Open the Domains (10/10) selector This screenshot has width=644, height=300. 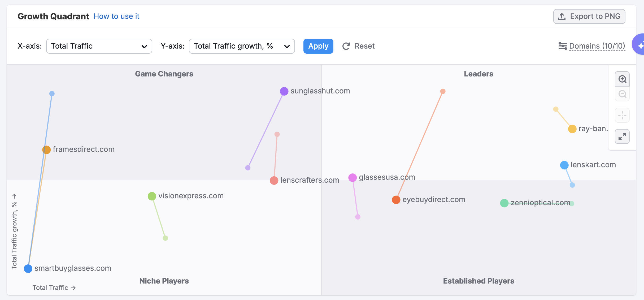point(597,46)
